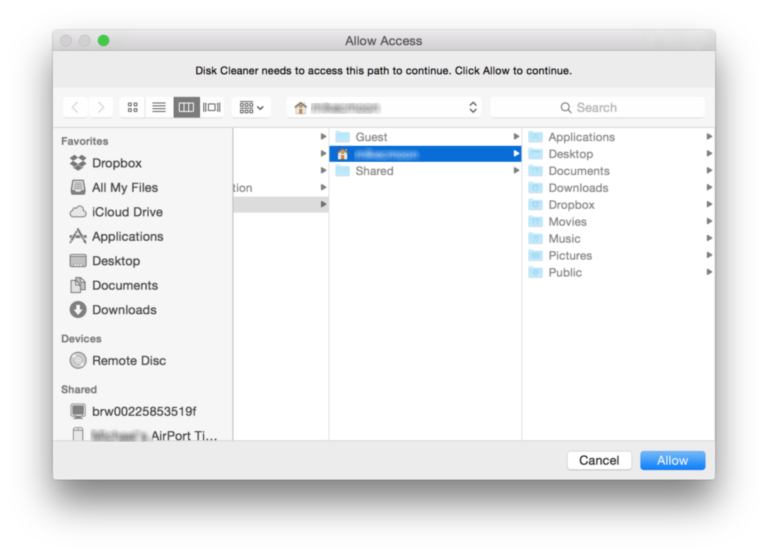Click in the Search field
This screenshot has width=768, height=555.
point(597,107)
